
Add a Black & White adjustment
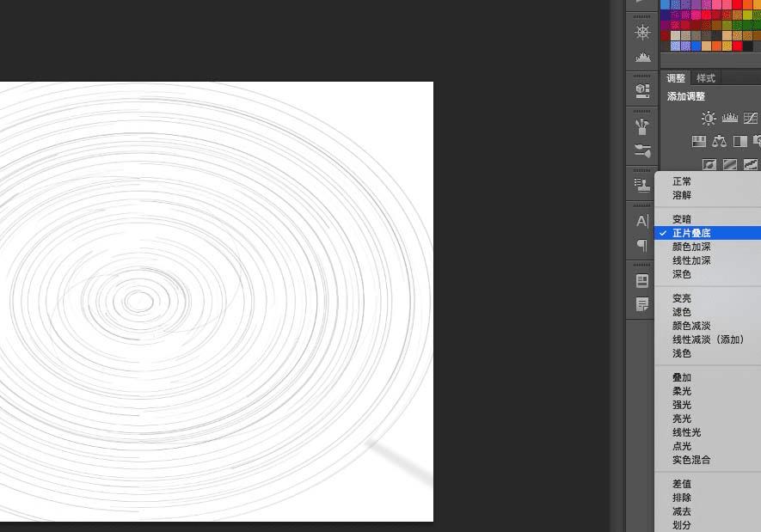coord(740,141)
